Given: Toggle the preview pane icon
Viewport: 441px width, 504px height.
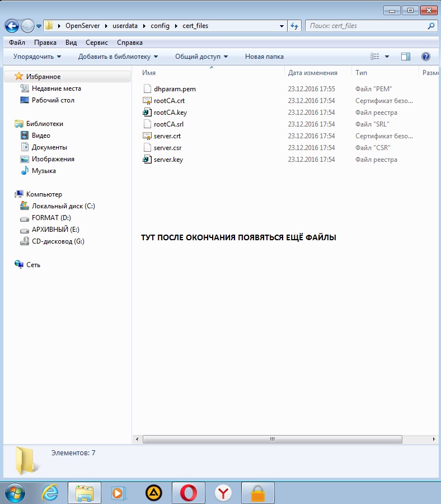Looking at the screenshot, I should [406, 57].
